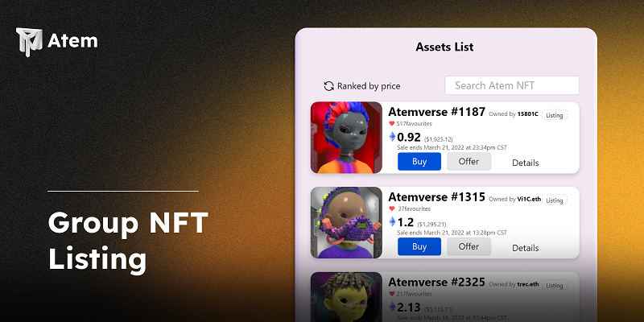Screen dimensions: 644x322
Task: Make an Offer on Atemverse #1315
Action: (x=469, y=246)
